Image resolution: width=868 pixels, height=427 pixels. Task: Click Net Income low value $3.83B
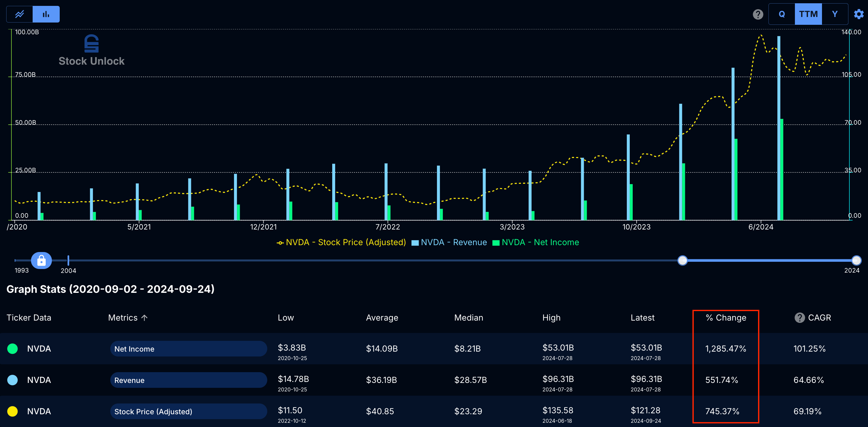[x=292, y=348]
